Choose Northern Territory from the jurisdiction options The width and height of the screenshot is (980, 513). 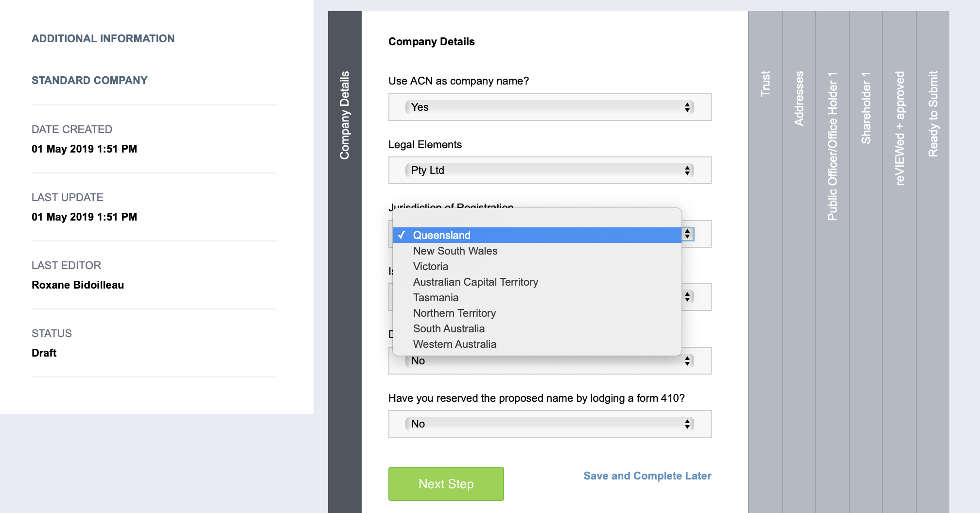point(454,313)
